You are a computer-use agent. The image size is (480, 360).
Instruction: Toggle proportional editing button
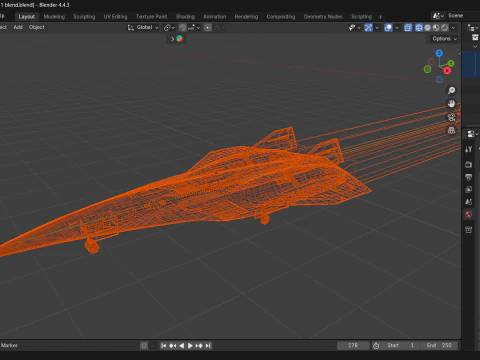pyautogui.click(x=208, y=28)
